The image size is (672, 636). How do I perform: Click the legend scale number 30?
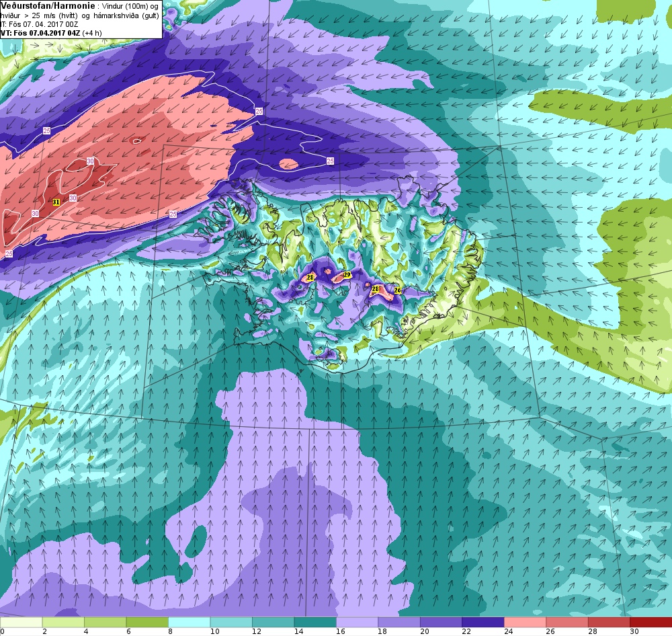(635, 631)
